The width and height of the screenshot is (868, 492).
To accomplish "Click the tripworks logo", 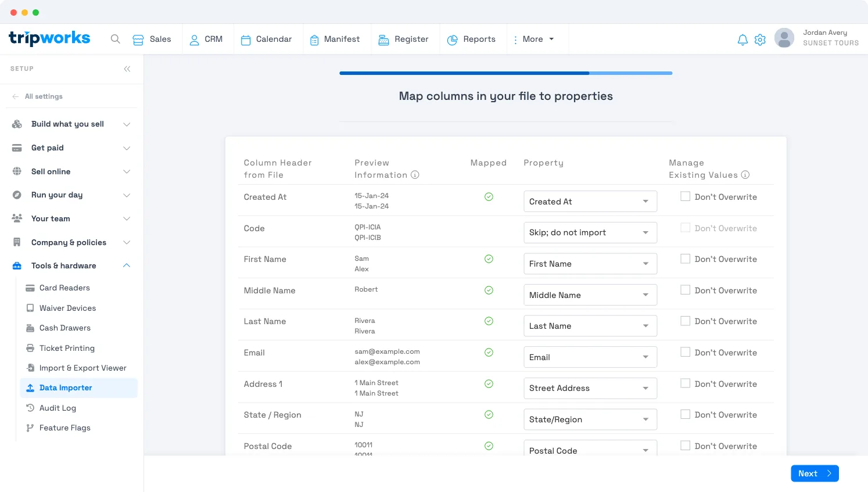I will pyautogui.click(x=49, y=38).
